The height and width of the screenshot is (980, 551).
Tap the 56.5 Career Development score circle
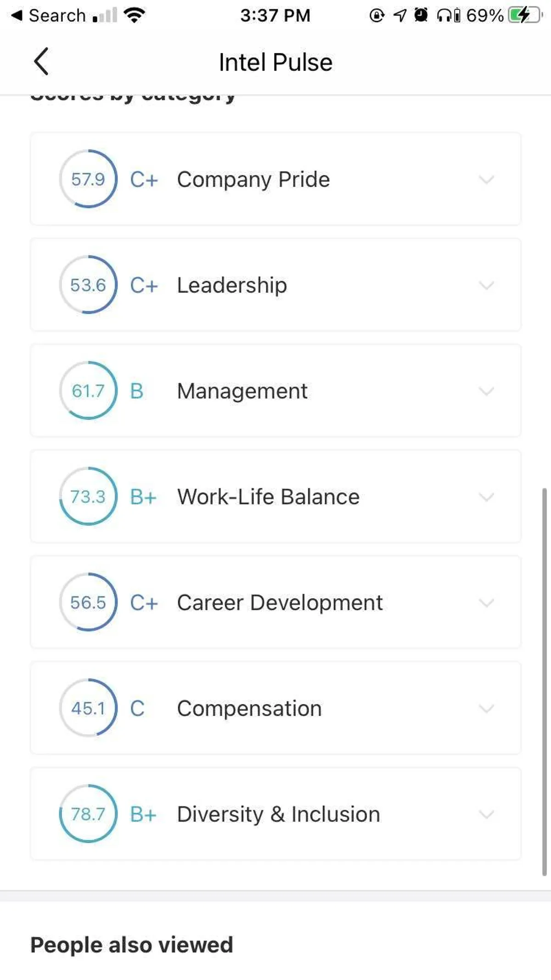[88, 603]
